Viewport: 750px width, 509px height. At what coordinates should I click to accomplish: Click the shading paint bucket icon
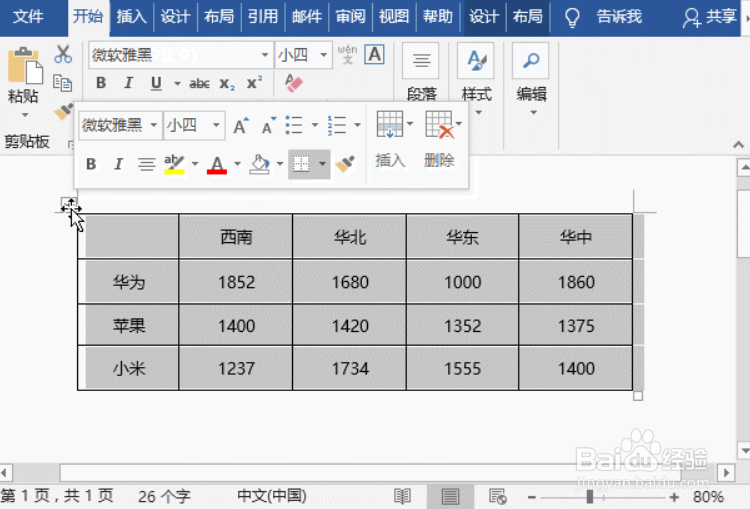(259, 164)
